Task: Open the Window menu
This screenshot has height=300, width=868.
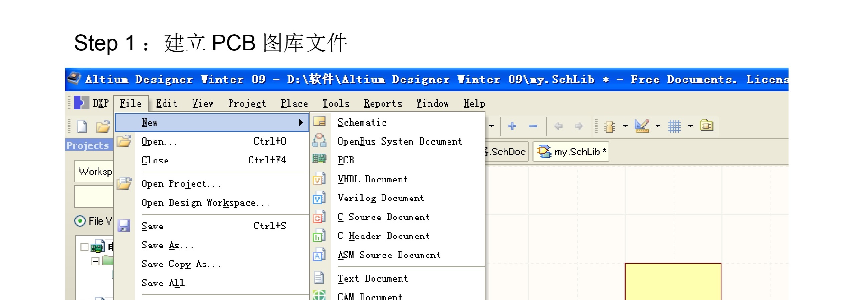Action: click(432, 103)
